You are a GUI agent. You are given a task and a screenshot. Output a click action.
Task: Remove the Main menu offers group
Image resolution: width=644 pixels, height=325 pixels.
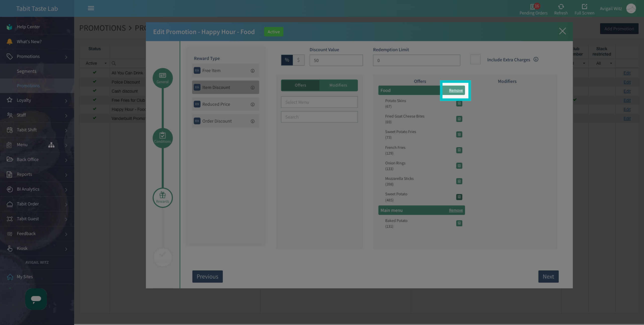pos(456,210)
